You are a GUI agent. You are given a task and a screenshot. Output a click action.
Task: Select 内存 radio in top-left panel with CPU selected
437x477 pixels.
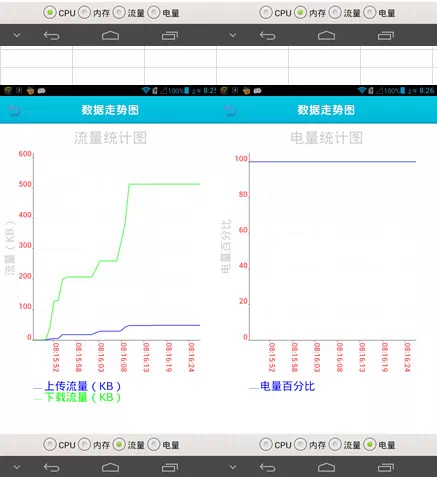coord(84,13)
